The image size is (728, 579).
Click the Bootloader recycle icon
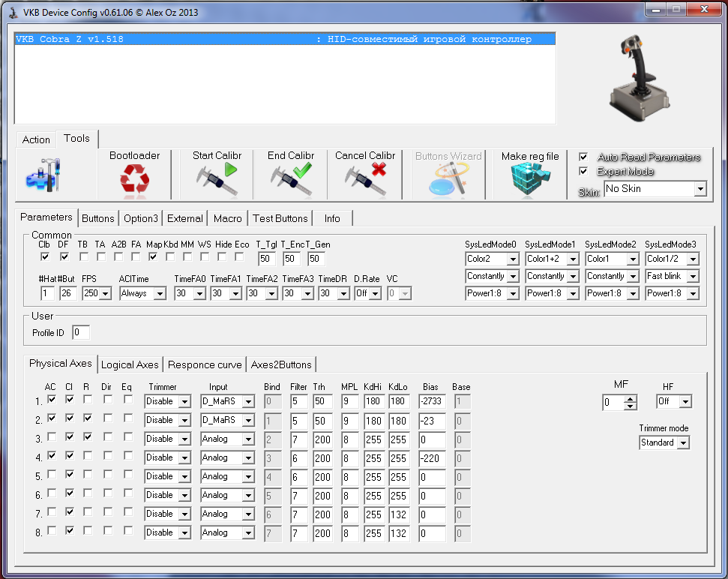point(134,179)
